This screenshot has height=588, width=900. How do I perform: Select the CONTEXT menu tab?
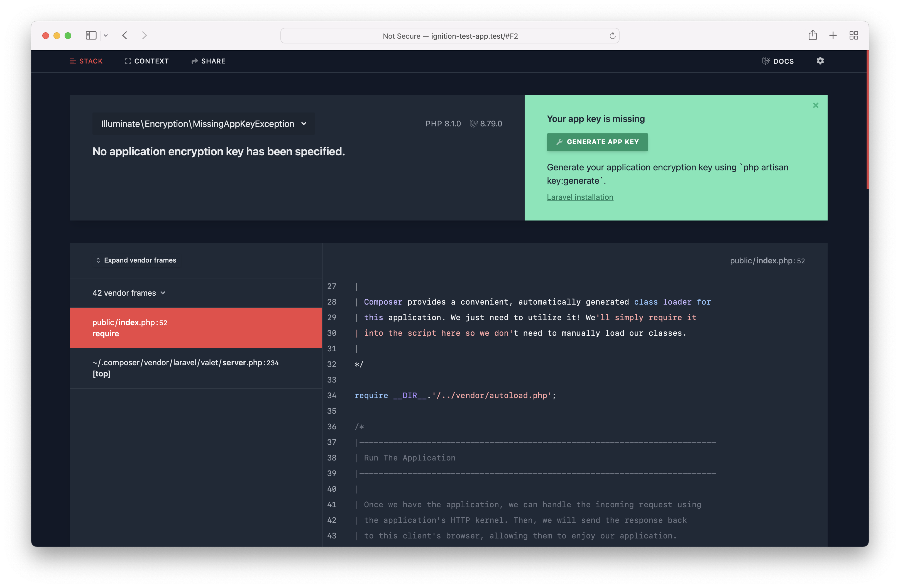[x=146, y=61]
